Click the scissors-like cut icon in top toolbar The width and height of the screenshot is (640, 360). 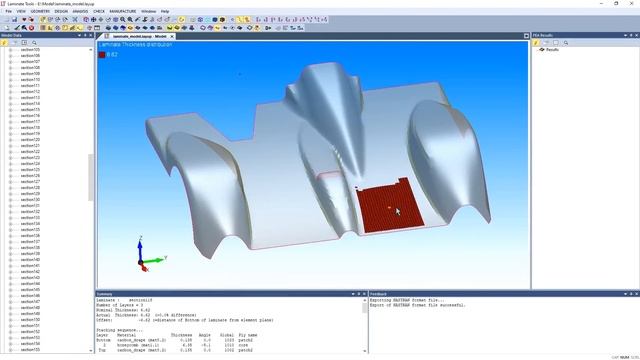pos(75,20)
